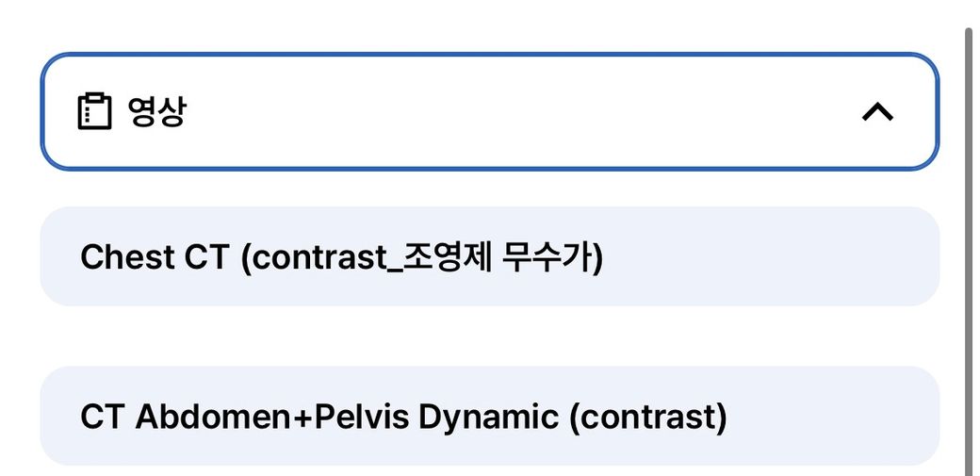Click the clipboard icon beside 영상

94,111
